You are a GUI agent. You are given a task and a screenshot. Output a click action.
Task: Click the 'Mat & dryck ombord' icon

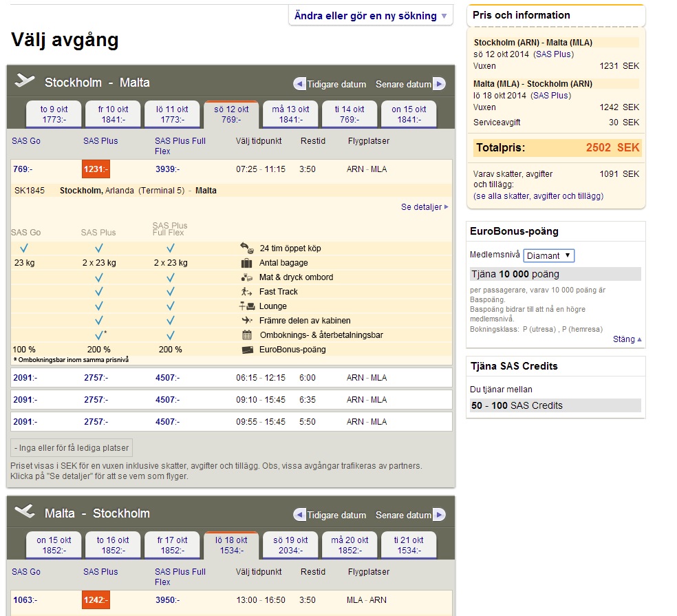tap(247, 277)
